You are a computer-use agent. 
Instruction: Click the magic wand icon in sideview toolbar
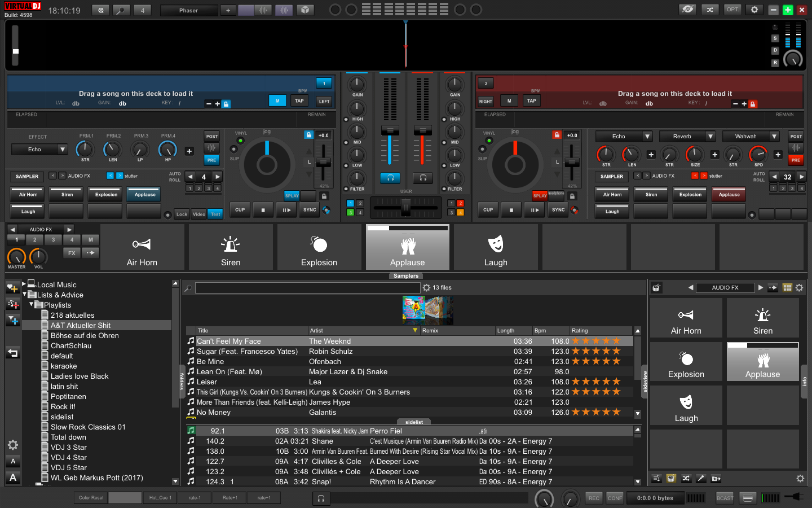(701, 479)
